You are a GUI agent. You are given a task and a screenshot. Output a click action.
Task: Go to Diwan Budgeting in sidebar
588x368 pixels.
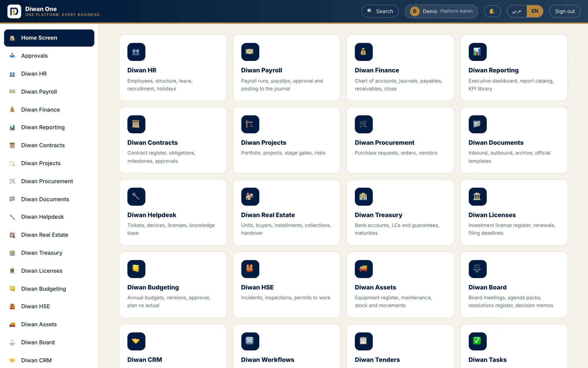click(x=49, y=289)
